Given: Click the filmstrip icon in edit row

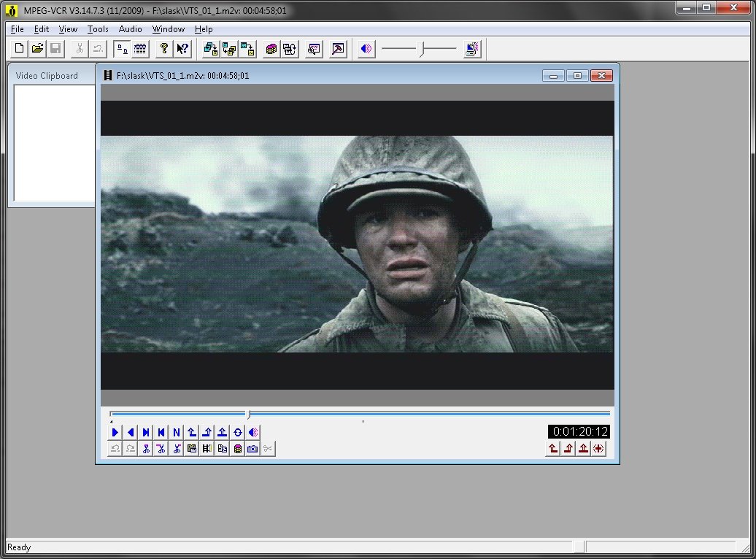Looking at the screenshot, I should [207, 449].
